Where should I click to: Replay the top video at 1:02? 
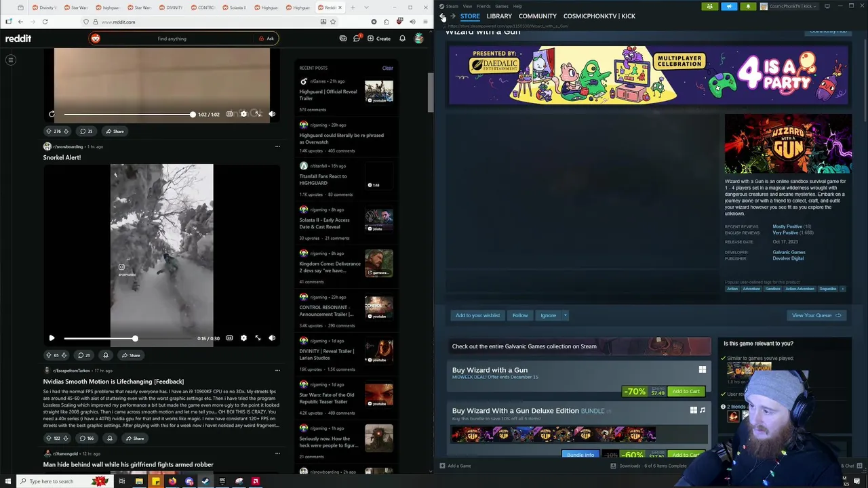click(x=52, y=114)
